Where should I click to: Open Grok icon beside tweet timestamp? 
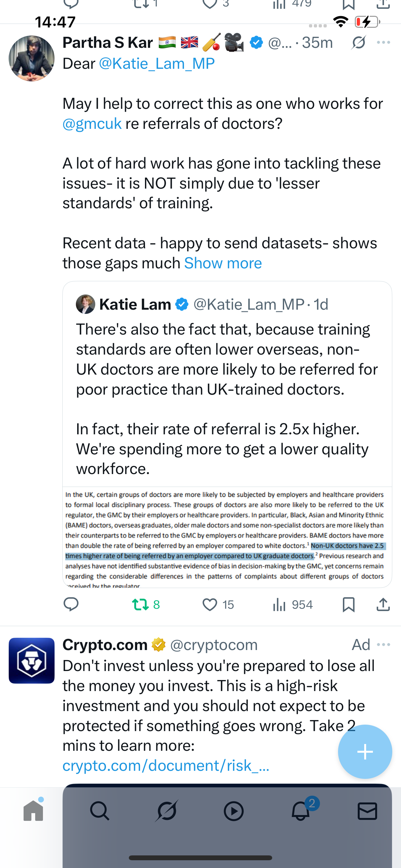coord(358,43)
